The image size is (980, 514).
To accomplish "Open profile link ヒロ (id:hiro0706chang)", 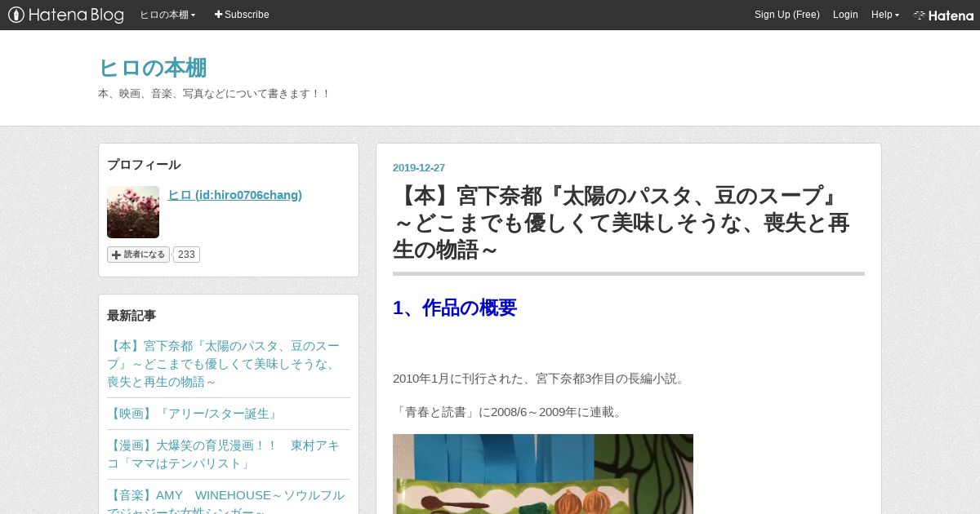I will (x=235, y=195).
